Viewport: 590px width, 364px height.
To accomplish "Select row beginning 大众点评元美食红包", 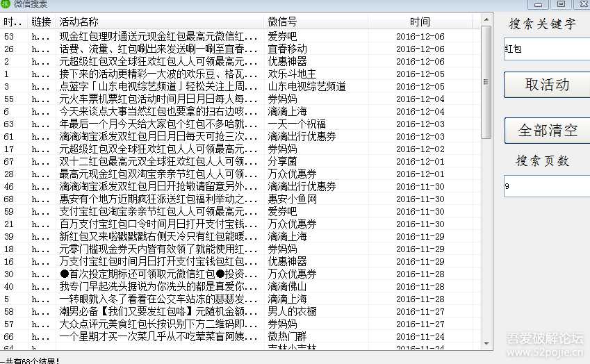I will click(x=241, y=324).
